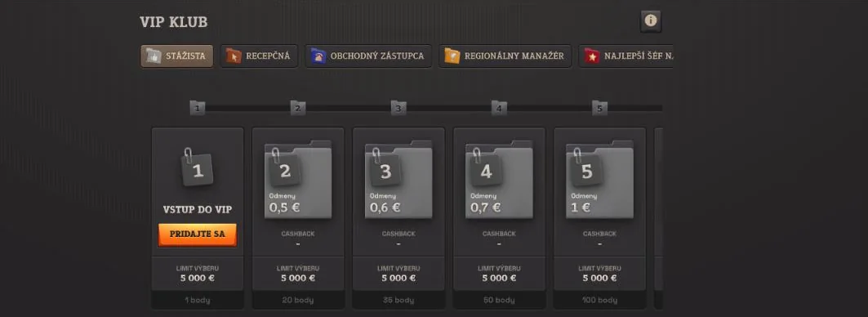The image size is (868, 317).
Task: Click the Obchodný zástupca phone folder icon
Action: (318, 56)
